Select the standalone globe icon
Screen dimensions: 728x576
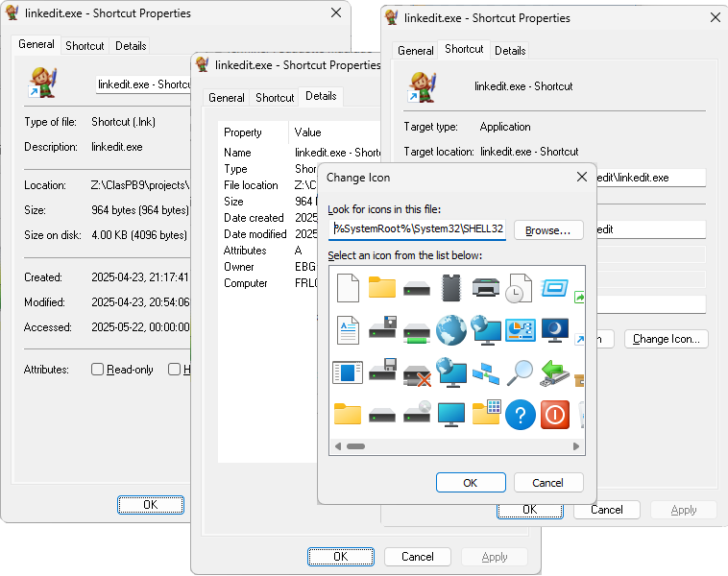tap(450, 330)
